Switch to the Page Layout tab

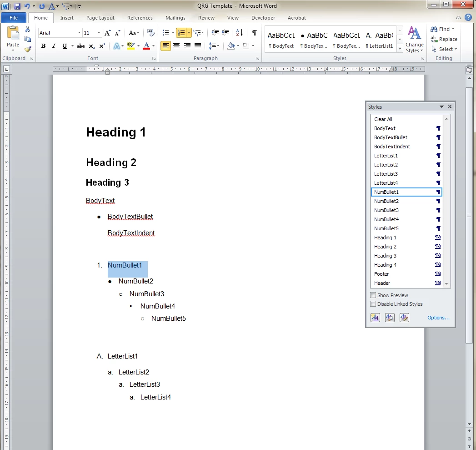tap(100, 18)
